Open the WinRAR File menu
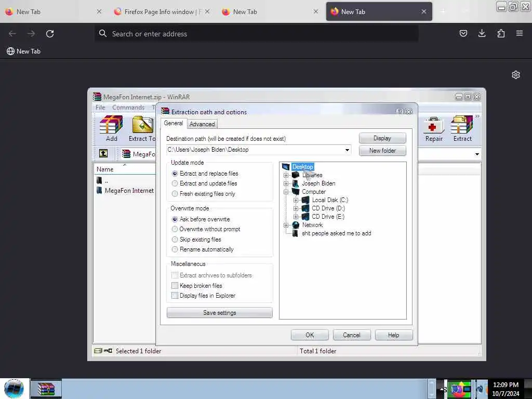 pyautogui.click(x=100, y=107)
